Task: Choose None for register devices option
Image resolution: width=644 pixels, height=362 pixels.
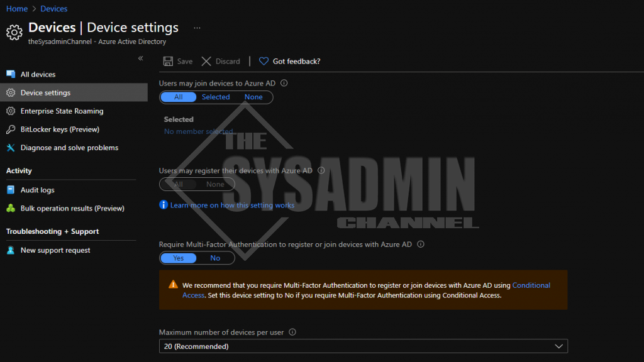Action: [x=215, y=184]
